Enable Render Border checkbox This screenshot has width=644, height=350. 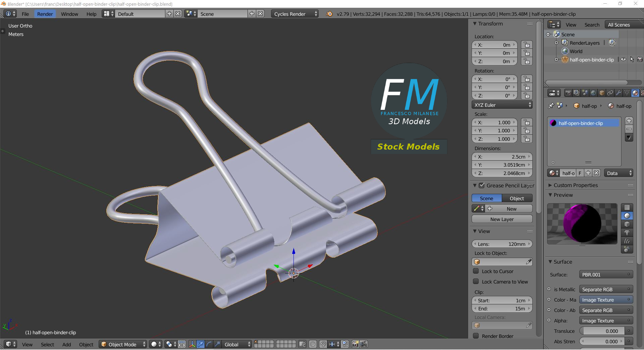tap(476, 336)
